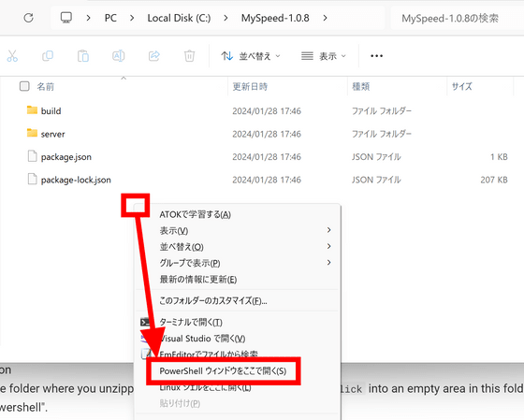This screenshot has height=420, width=524.
Task: Toggle the select-all checkbox beside 名前
Action: (x=24, y=86)
